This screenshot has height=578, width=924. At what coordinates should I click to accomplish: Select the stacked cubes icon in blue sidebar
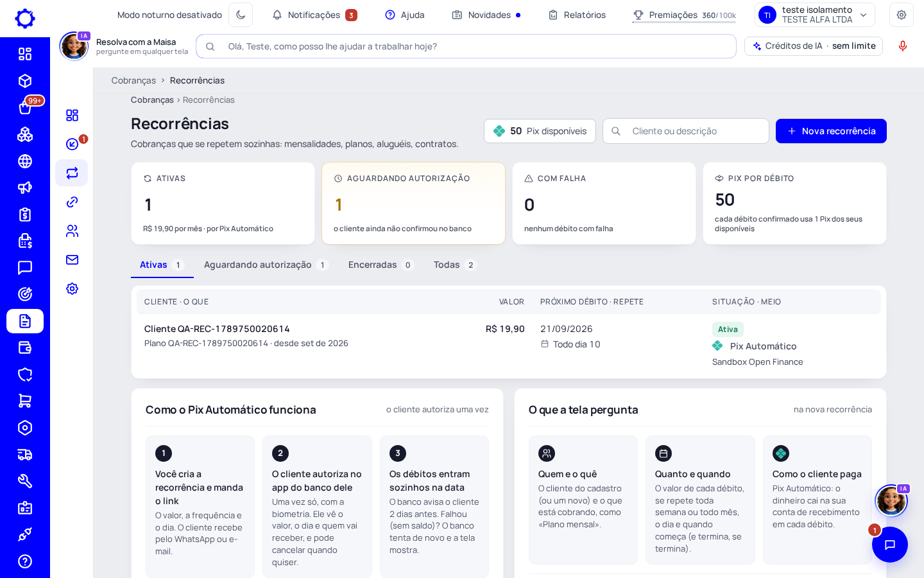point(25,134)
